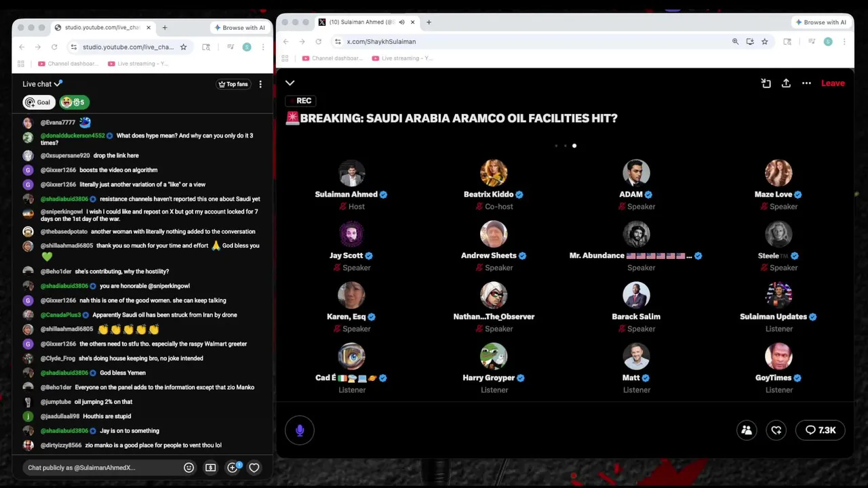Open Jay Scott speaker avatar

coord(352,234)
